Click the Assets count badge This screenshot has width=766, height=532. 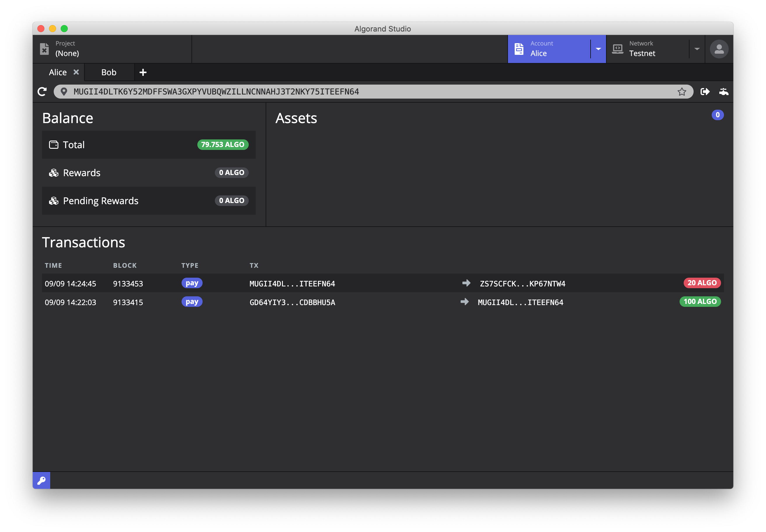click(718, 115)
